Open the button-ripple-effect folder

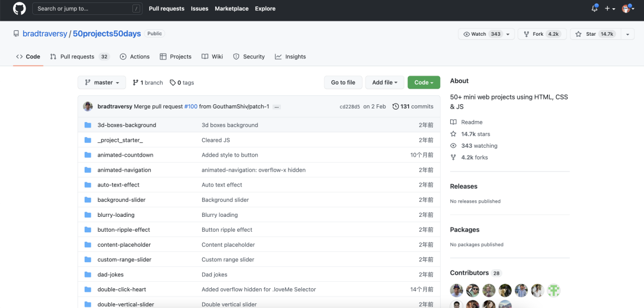pyautogui.click(x=123, y=230)
